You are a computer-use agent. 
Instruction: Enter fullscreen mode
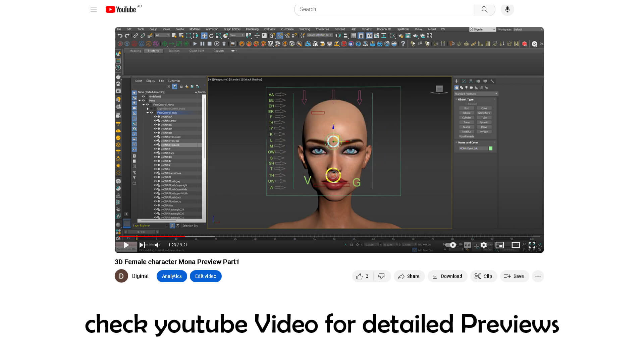point(532,245)
